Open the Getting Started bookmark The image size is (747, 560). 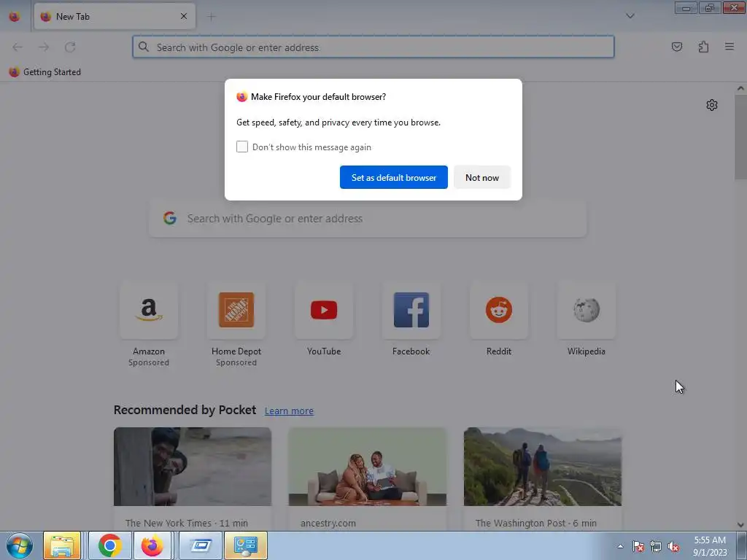(44, 72)
